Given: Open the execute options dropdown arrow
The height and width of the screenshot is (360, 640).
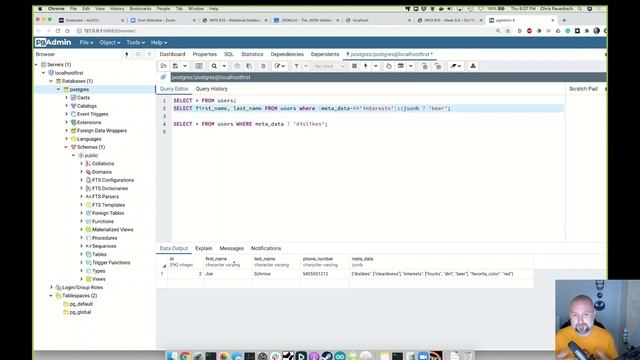Looking at the screenshot, I should click(376, 66).
